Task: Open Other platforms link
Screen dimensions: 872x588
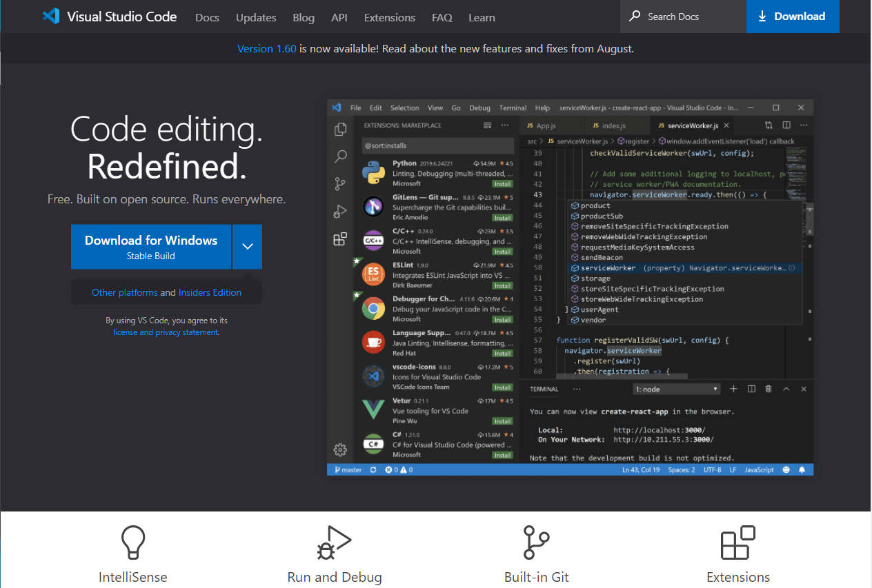Action: click(125, 292)
